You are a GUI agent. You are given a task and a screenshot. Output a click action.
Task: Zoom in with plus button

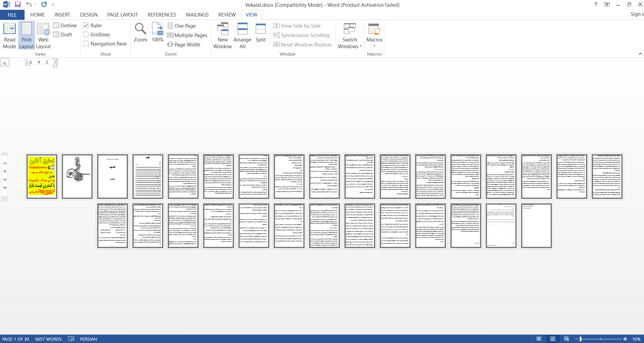(625, 339)
